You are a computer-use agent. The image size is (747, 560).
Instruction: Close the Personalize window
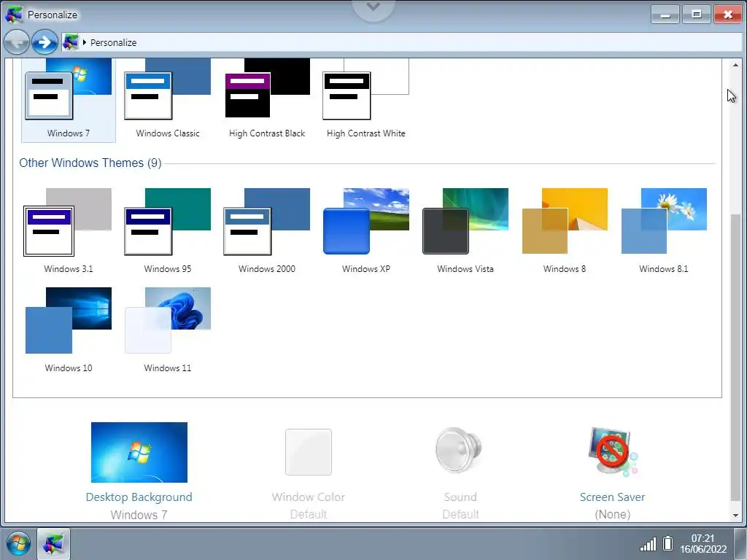point(728,15)
